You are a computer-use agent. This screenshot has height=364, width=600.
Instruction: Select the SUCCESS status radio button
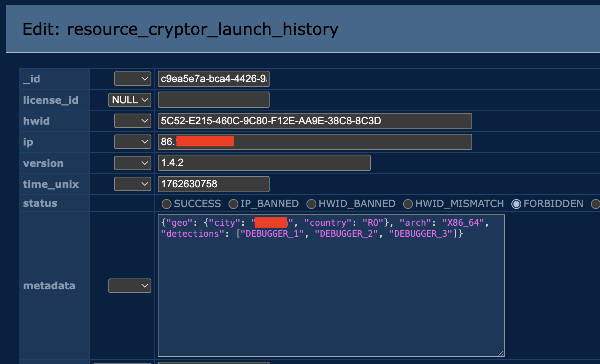point(167,204)
